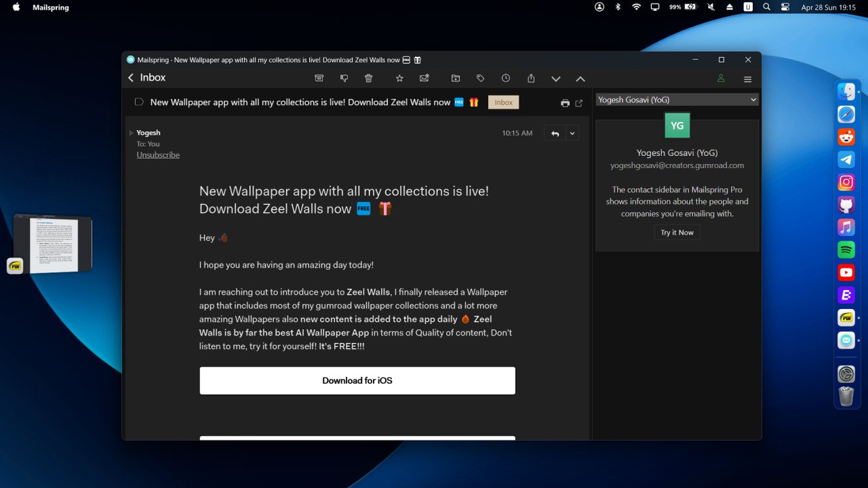Reply to Yogesh's message

click(x=555, y=134)
